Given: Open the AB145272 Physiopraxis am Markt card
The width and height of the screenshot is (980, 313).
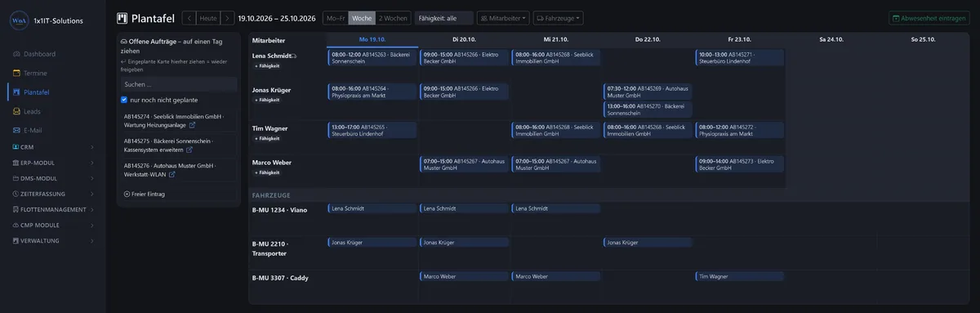Looking at the screenshot, I should (x=740, y=130).
